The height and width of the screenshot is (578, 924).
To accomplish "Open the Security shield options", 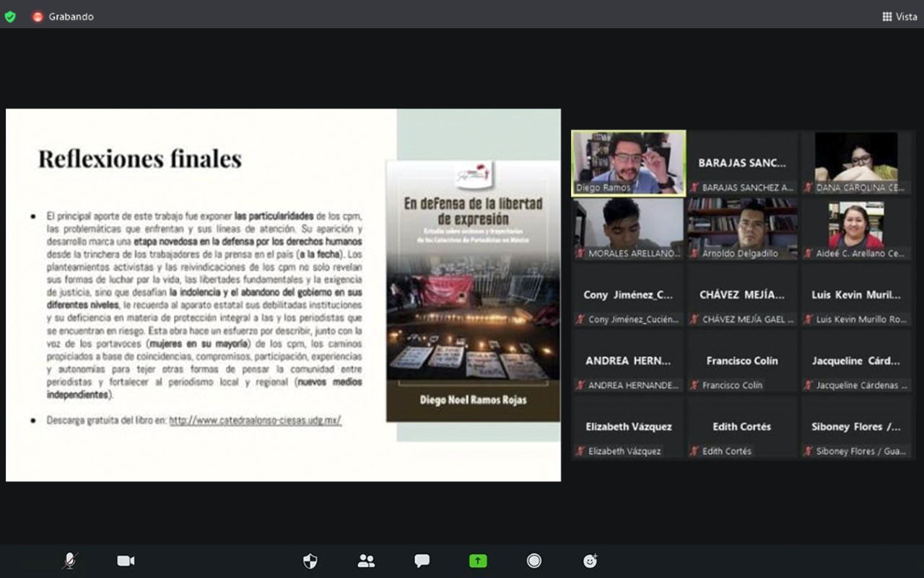I will [310, 561].
